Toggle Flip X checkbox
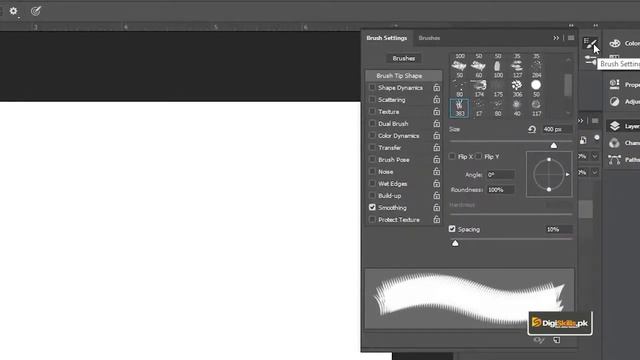The width and height of the screenshot is (640, 360). (452, 156)
